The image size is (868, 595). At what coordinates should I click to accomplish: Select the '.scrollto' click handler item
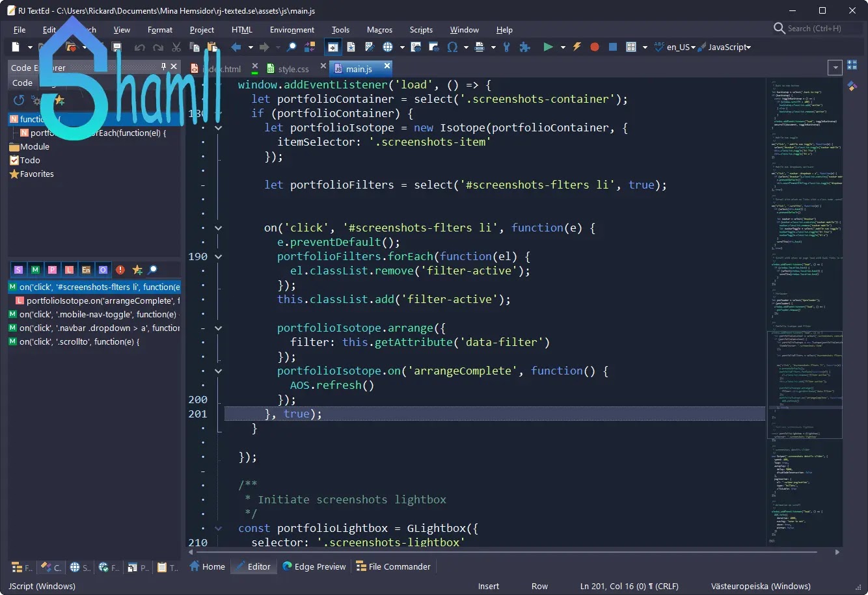94,341
